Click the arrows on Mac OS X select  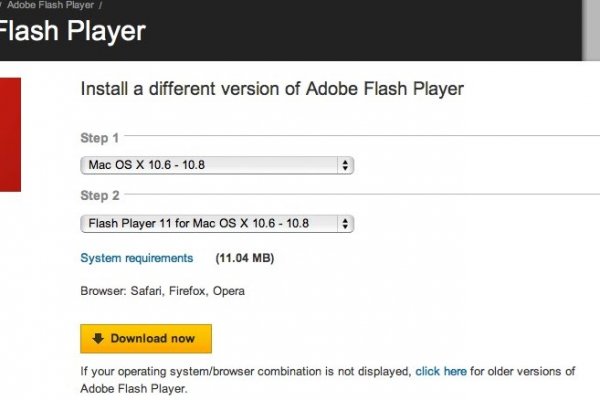point(345,165)
